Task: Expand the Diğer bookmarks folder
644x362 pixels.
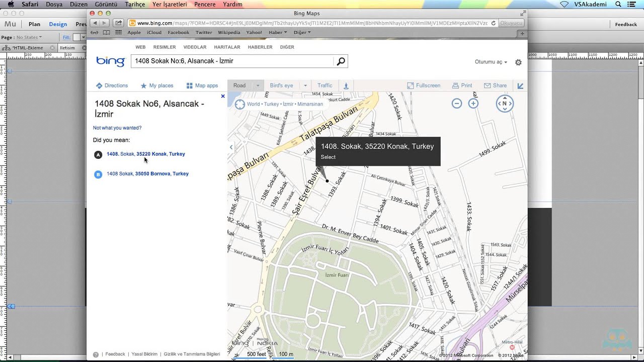Action: click(302, 33)
